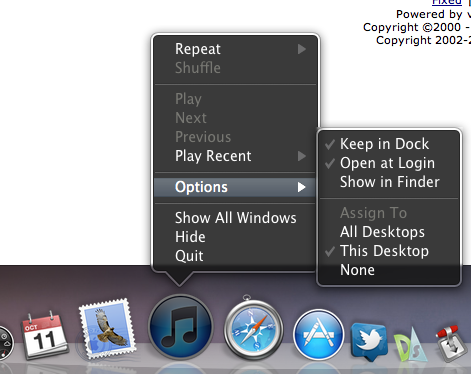Image resolution: width=471 pixels, height=374 pixels.
Task: Follow the Fixed link at top right
Action: (447, 2)
